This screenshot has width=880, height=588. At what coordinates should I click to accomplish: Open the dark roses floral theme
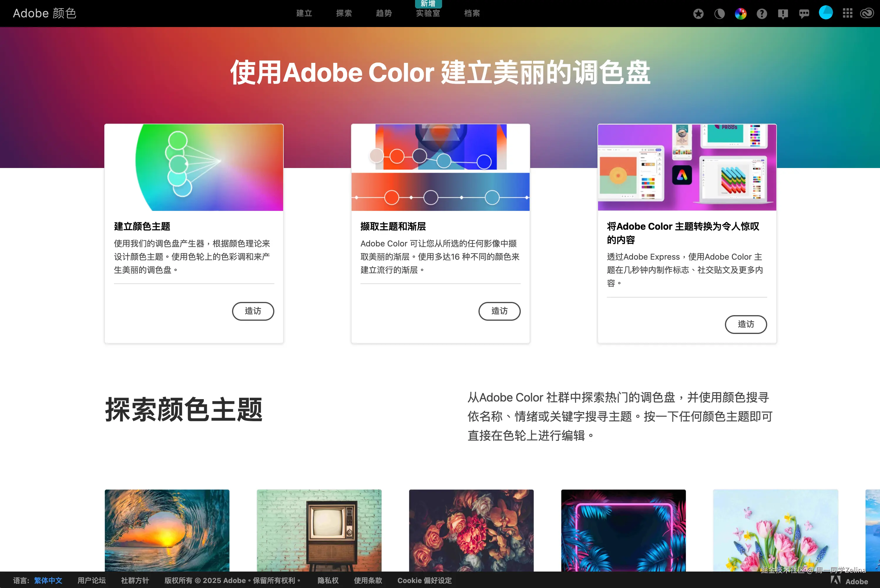(x=471, y=531)
